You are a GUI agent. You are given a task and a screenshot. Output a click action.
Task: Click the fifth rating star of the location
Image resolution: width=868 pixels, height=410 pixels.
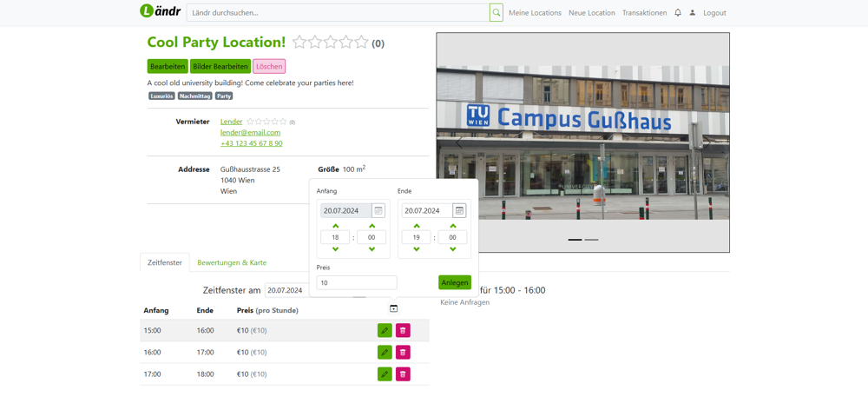coord(361,42)
